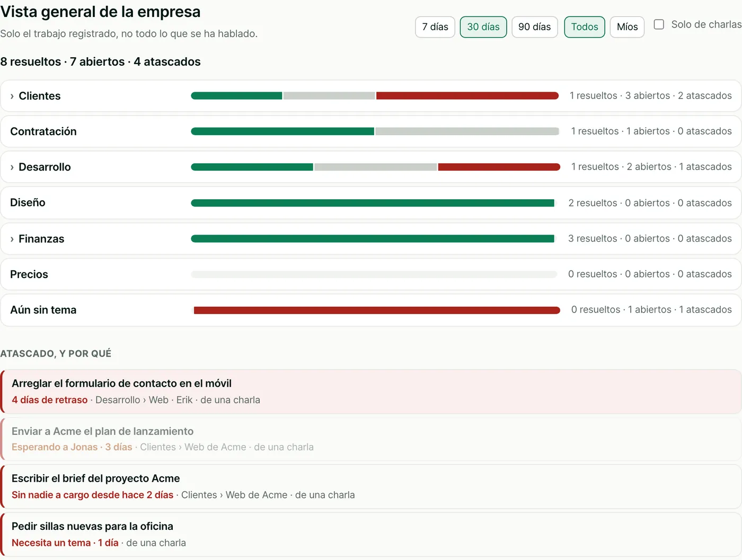This screenshot has height=560, width=742.
Task: Click the Clientes red stuck bar segment
Action: point(467,96)
